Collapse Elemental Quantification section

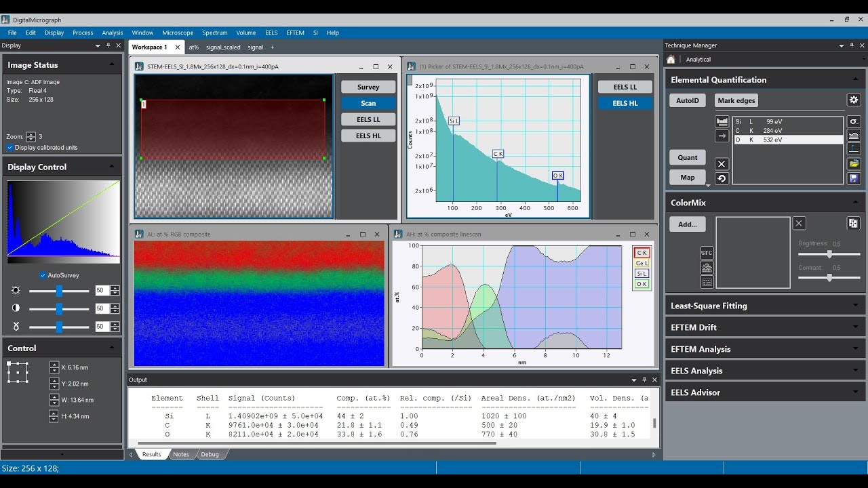(855, 79)
